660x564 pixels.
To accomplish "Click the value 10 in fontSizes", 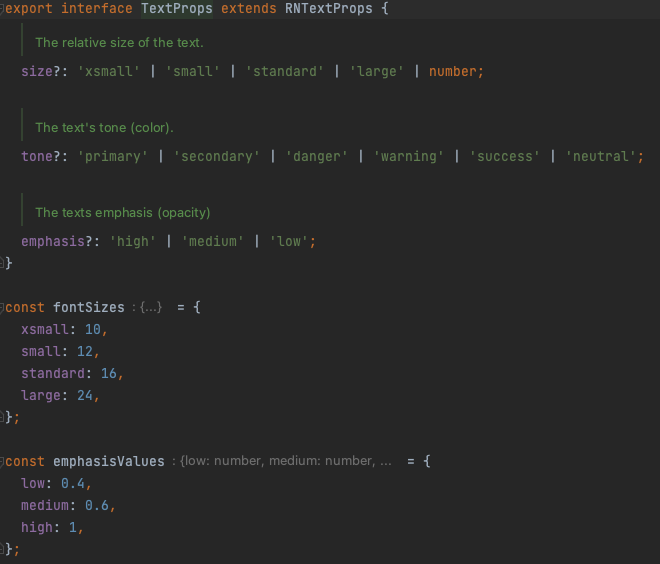I will 93,329.
